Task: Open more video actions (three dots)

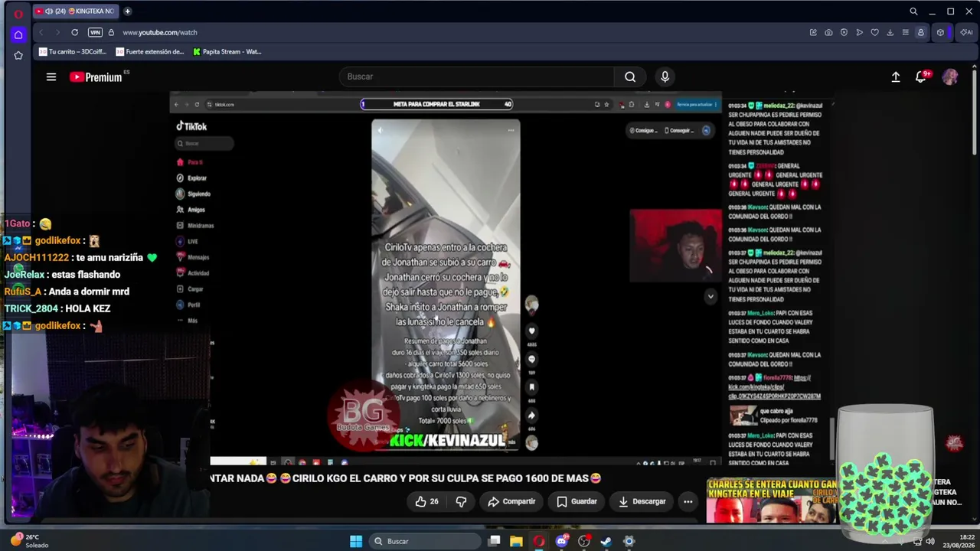Action: pyautogui.click(x=688, y=501)
